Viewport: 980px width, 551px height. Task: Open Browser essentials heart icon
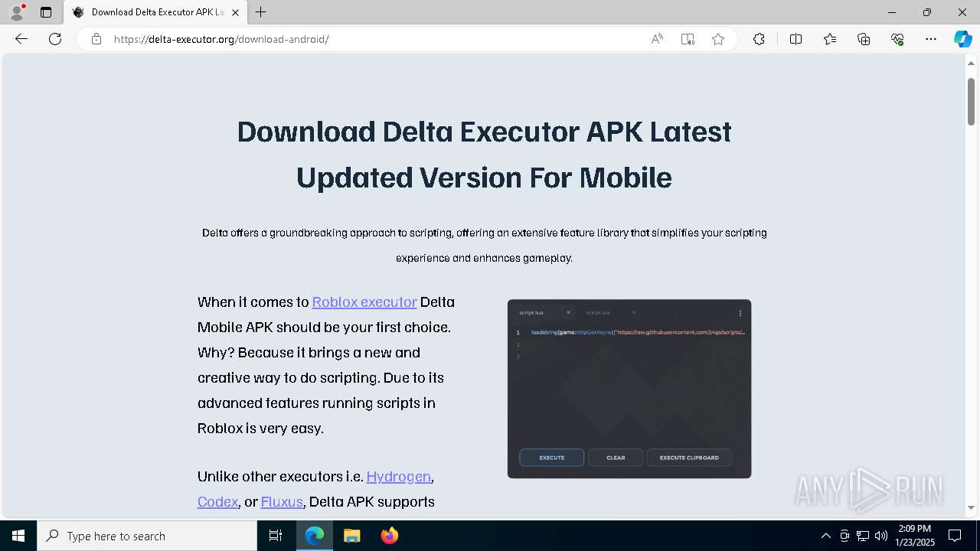click(897, 39)
